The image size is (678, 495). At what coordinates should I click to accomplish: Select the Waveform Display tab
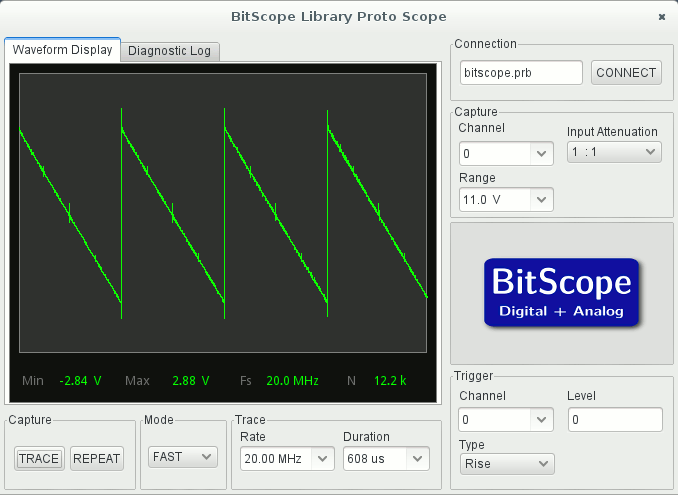pyautogui.click(x=62, y=50)
